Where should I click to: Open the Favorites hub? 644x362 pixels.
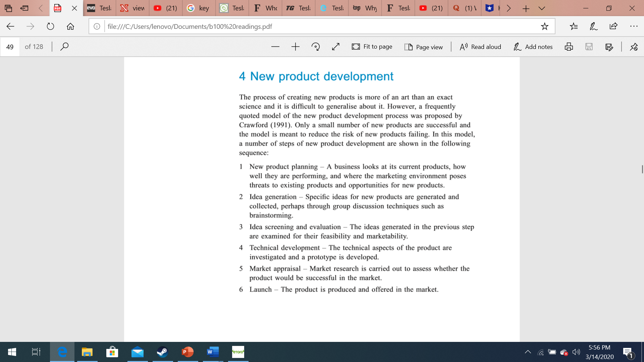pyautogui.click(x=574, y=26)
